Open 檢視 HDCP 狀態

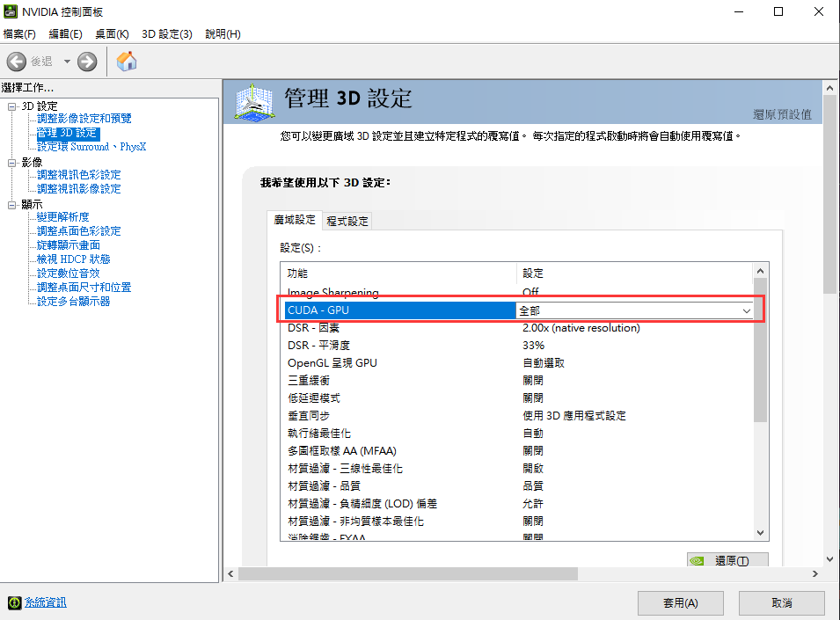click(73, 259)
